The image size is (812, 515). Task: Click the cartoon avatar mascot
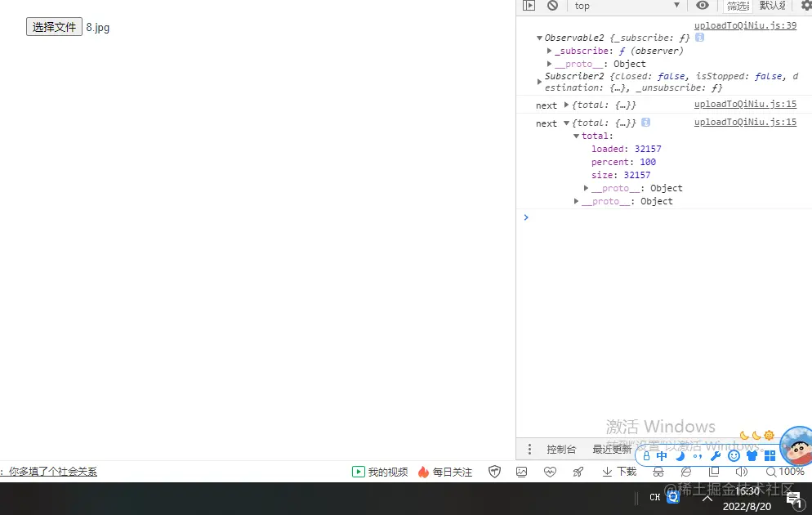(x=797, y=445)
